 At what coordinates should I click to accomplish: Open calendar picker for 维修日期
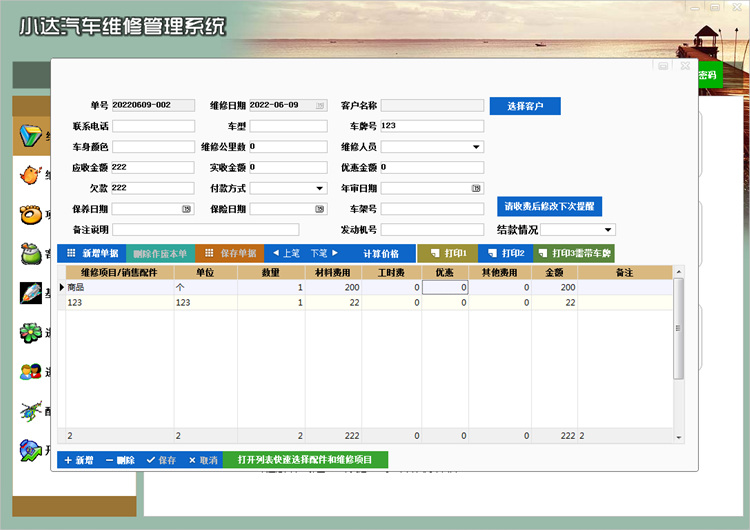pos(320,105)
